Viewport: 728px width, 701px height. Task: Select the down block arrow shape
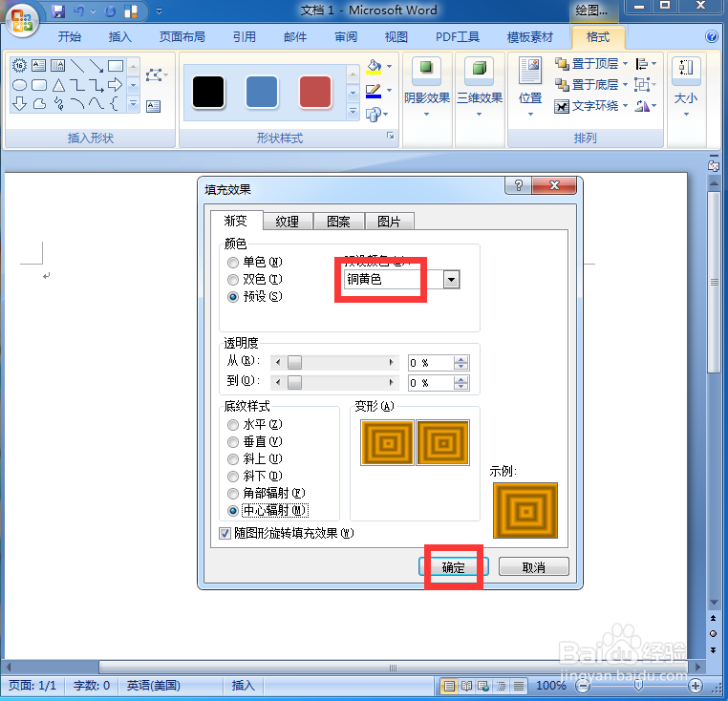tap(19, 103)
